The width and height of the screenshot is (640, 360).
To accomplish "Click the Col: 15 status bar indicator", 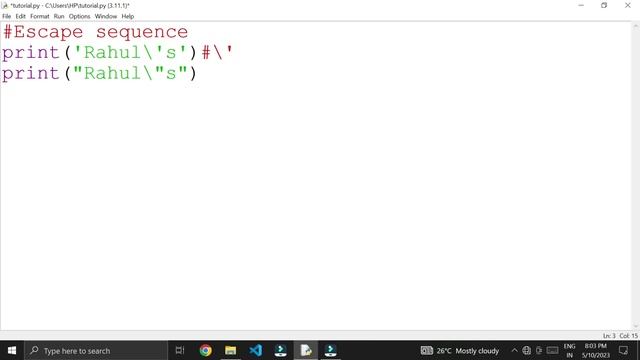I will (629, 336).
